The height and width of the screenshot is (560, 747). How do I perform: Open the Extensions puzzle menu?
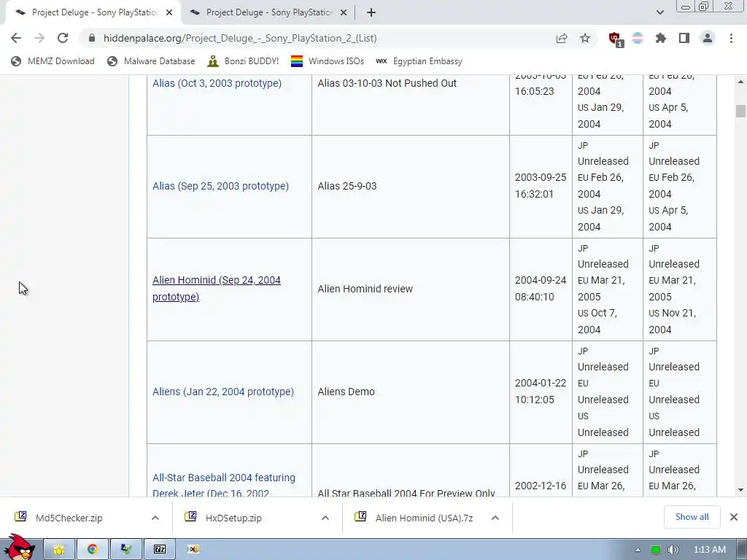coord(661,38)
